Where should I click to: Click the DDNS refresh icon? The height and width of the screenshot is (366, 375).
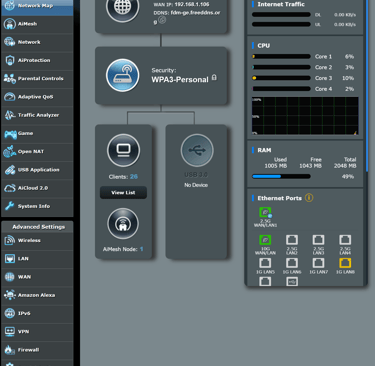(x=162, y=20)
